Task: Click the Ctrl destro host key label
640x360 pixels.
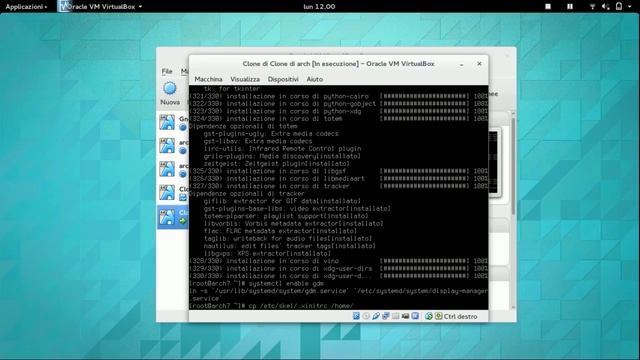Action: coord(460,316)
